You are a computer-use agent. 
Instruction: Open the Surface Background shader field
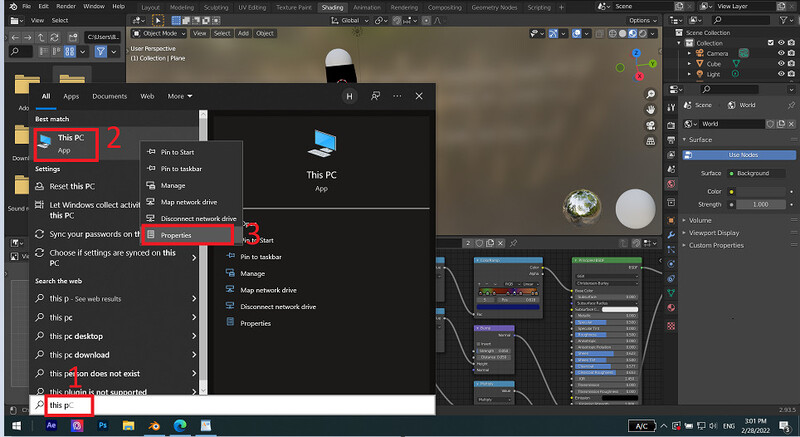tap(757, 173)
